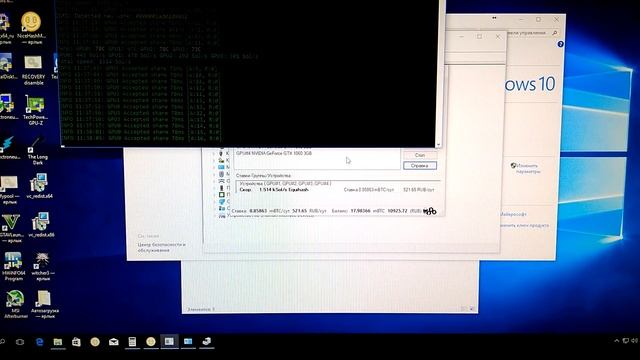640x360 pixels.
Task: Select the GPU#4 NVIDIA GeForce GTX 1060 3GB row
Action: tap(274, 153)
